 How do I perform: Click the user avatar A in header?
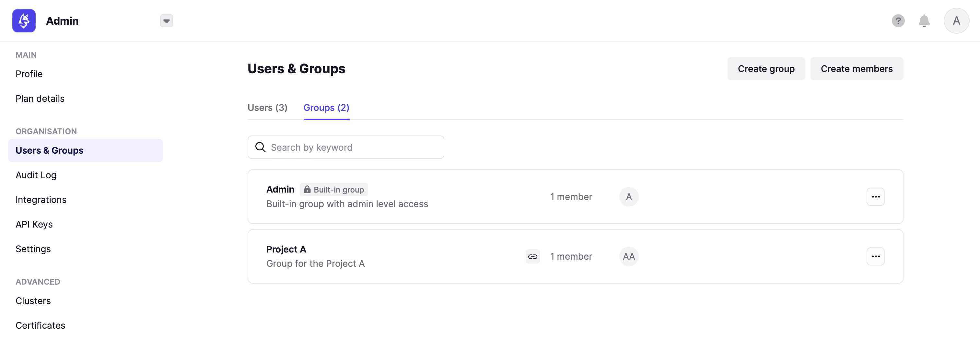(x=956, y=21)
